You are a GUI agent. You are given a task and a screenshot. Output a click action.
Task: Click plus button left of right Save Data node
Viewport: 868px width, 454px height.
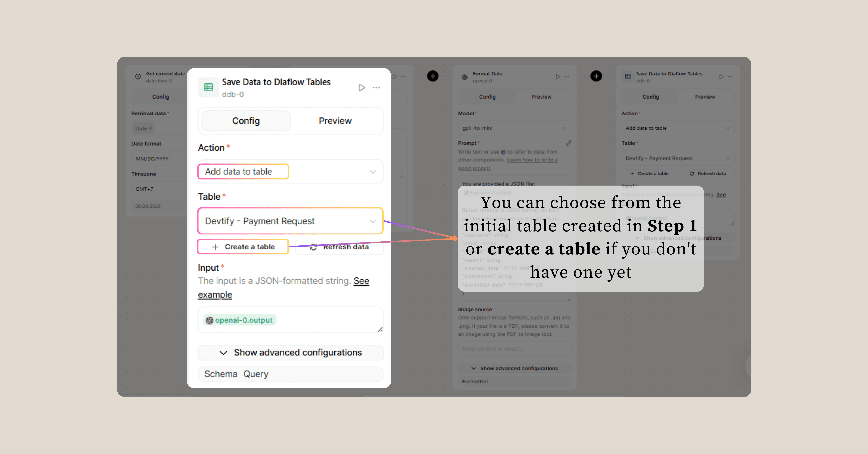tap(596, 76)
